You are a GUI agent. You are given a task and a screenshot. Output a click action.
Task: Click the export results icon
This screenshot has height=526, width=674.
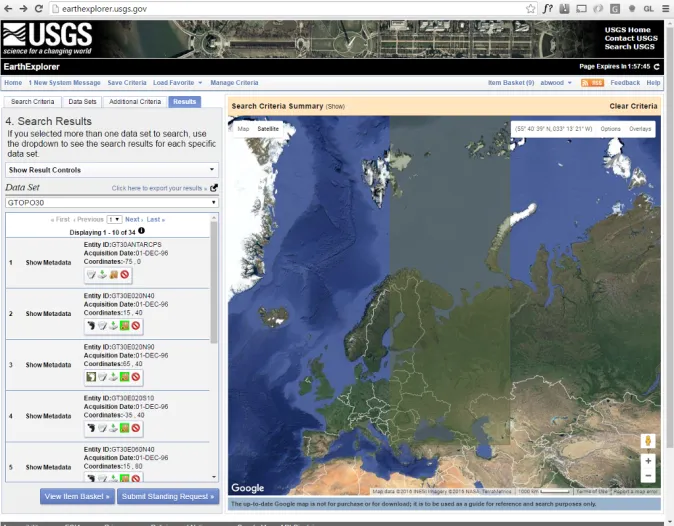pos(214,187)
